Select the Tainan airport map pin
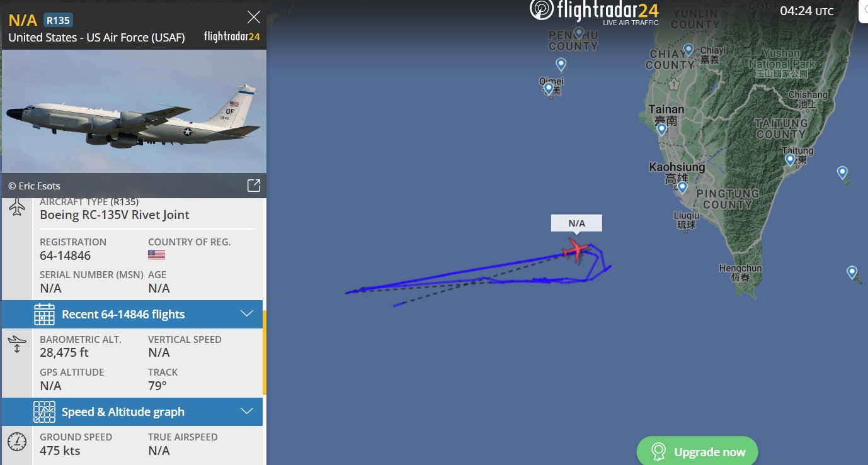 click(x=661, y=129)
